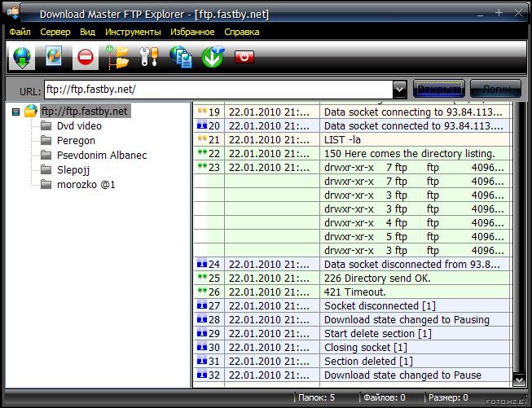Select the Dvd video folder
The height and width of the screenshot is (408, 532).
click(x=79, y=126)
